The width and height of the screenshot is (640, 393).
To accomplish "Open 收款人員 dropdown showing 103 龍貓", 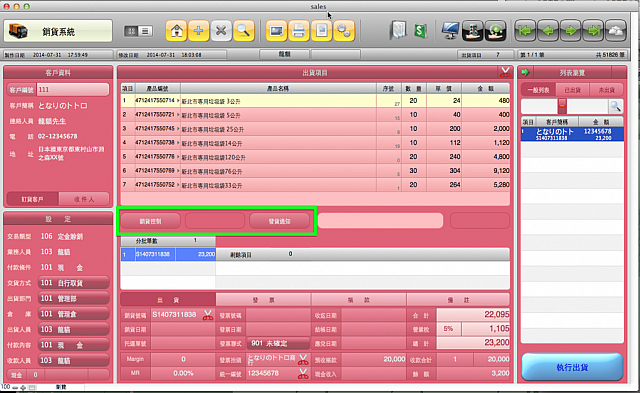I will [73, 360].
